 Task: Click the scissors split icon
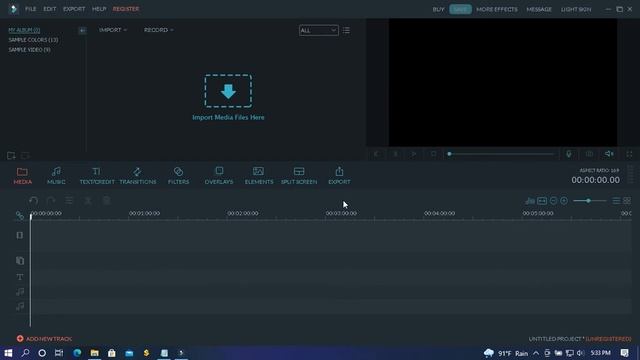[88, 200]
